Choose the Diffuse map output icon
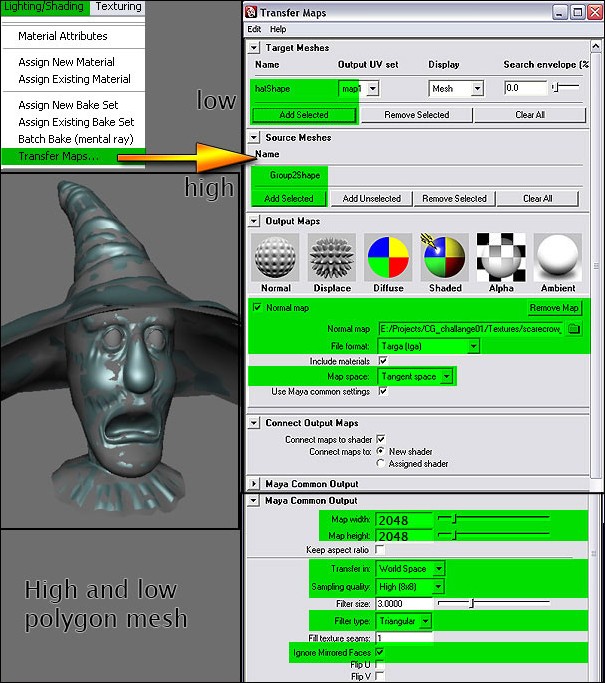This screenshot has height=683, width=605. 388,257
